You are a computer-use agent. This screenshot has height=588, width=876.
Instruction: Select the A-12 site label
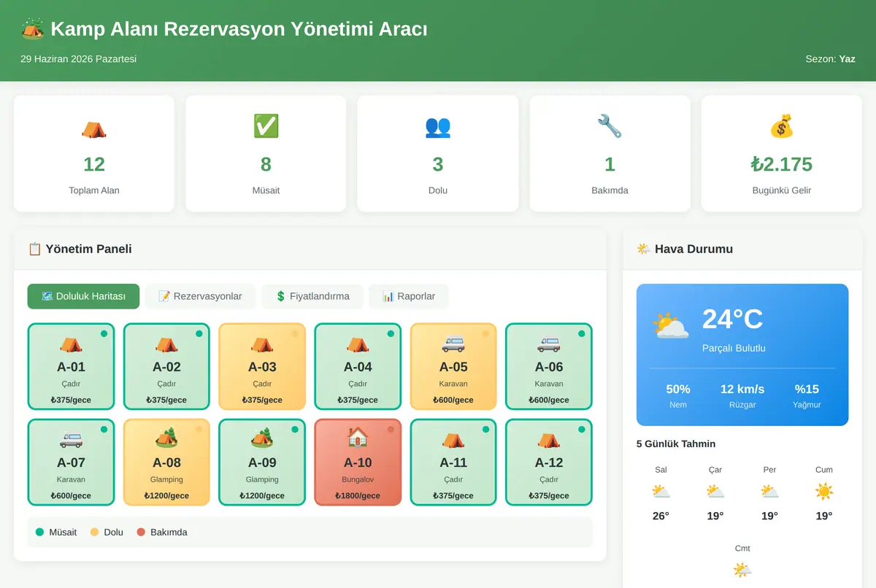point(549,463)
